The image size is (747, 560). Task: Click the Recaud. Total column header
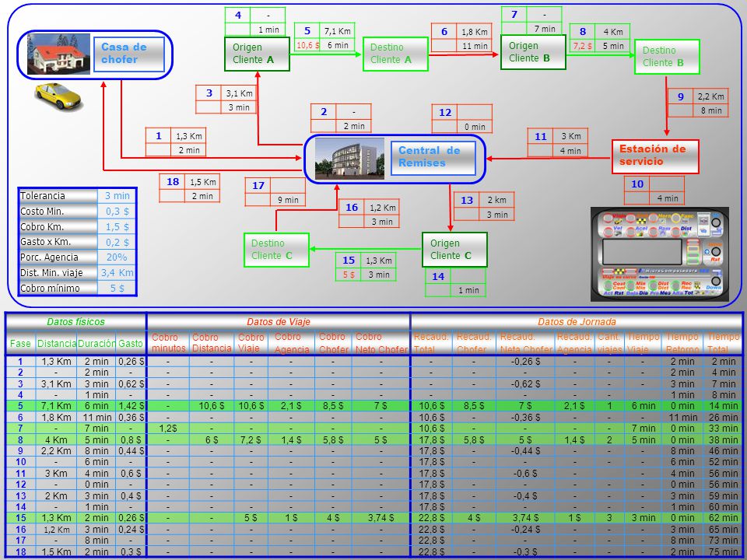click(x=432, y=343)
